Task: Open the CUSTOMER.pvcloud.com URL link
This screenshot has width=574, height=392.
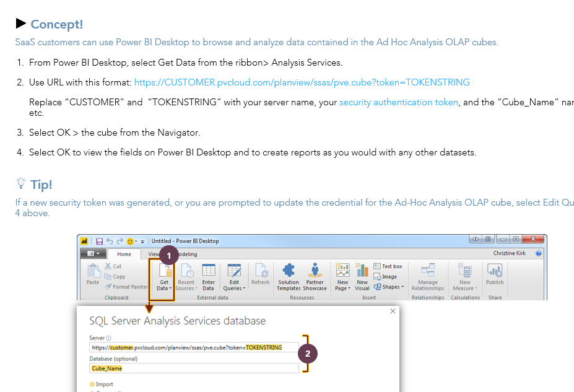Action: point(302,82)
